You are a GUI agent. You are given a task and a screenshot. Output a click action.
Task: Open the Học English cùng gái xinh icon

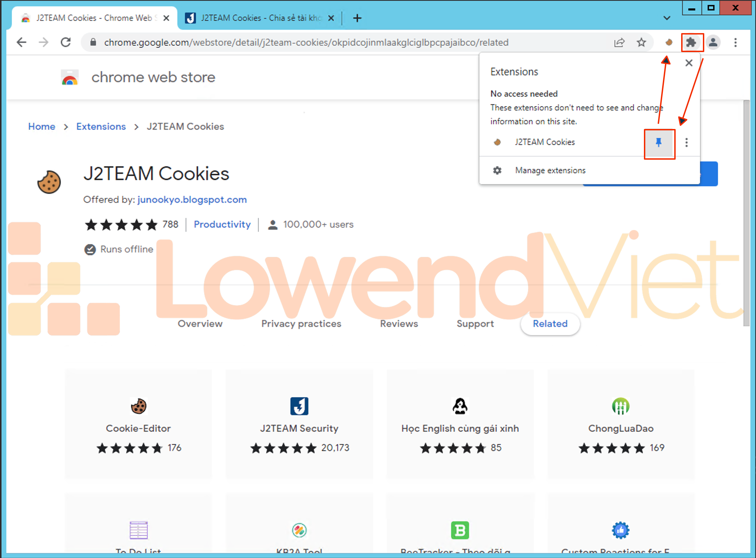coord(460,406)
